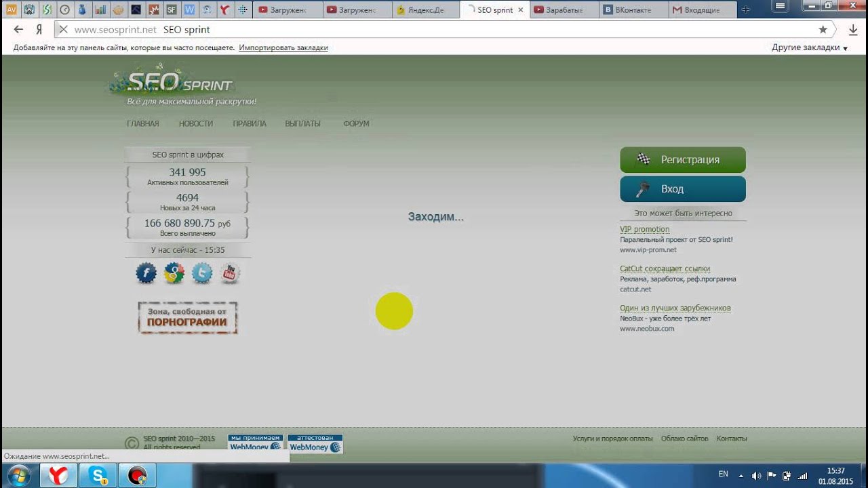Click the Google social icon
This screenshot has height=488, width=868.
174,273
